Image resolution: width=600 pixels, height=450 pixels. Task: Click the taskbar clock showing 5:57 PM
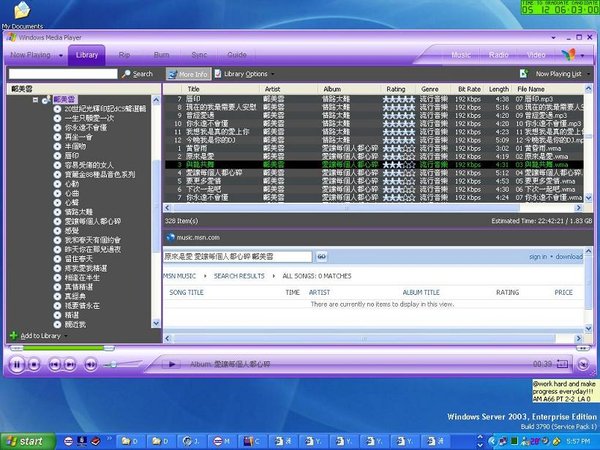click(x=578, y=442)
